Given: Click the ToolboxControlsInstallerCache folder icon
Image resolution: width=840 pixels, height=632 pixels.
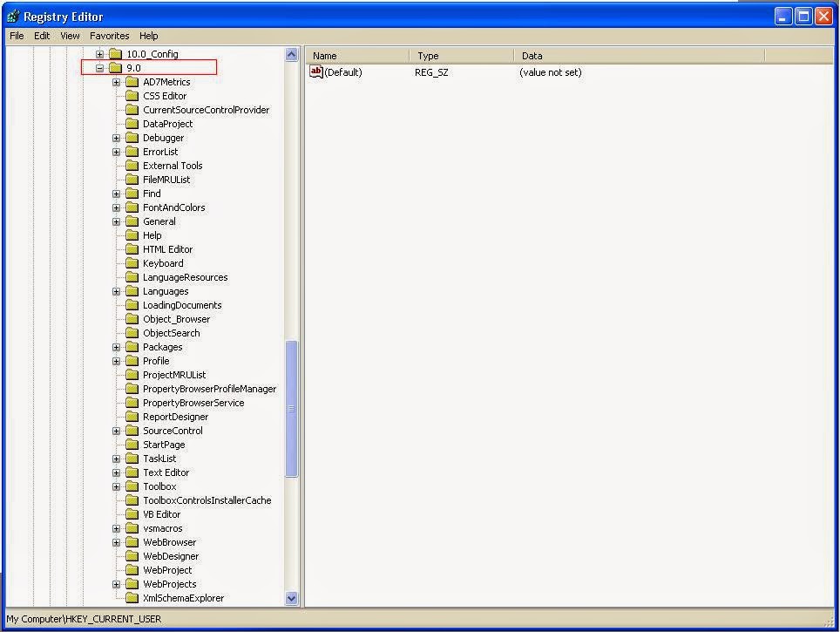Looking at the screenshot, I should (x=132, y=499).
